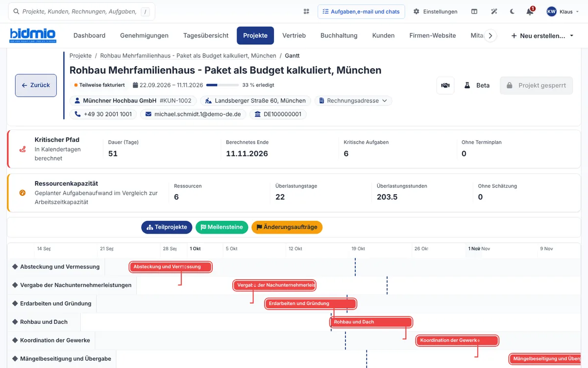
Task: Select Absteckung und Vermessung Gantt bar
Action: tap(171, 267)
